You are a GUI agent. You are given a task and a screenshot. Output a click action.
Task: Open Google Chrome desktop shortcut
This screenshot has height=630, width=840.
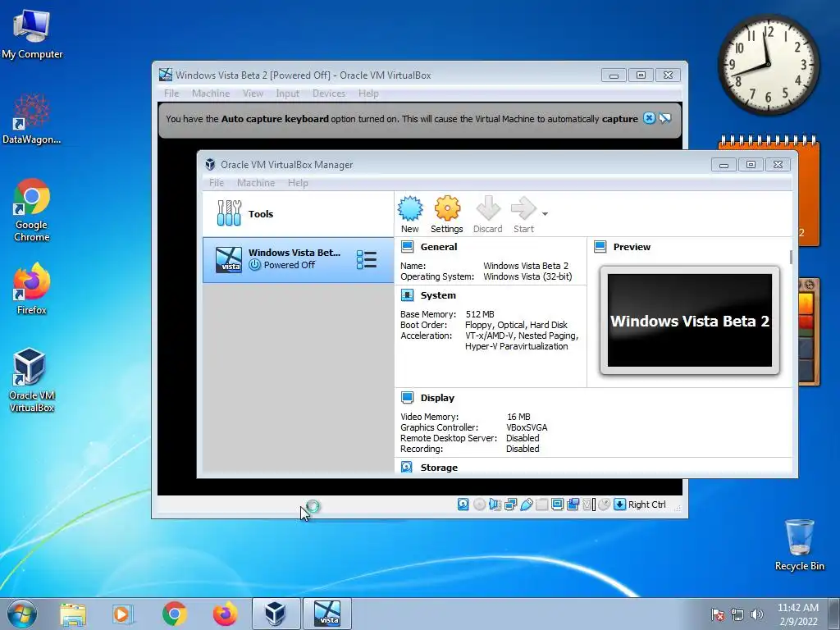click(32, 210)
